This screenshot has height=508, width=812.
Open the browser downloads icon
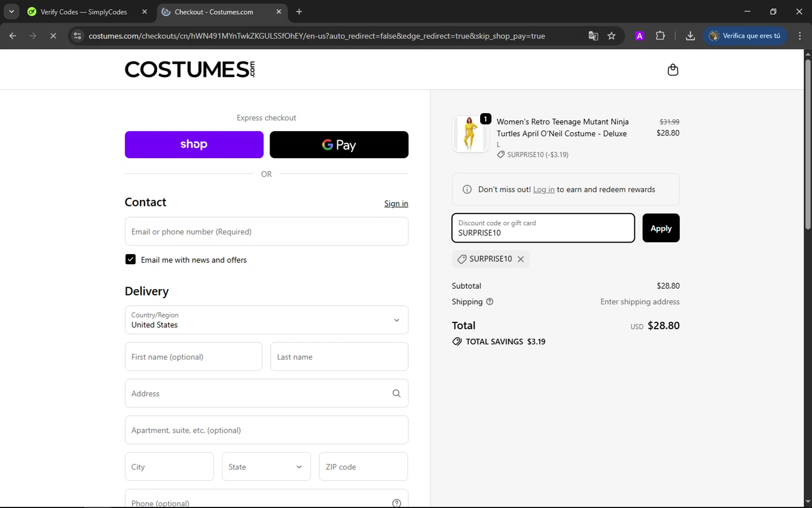point(690,36)
